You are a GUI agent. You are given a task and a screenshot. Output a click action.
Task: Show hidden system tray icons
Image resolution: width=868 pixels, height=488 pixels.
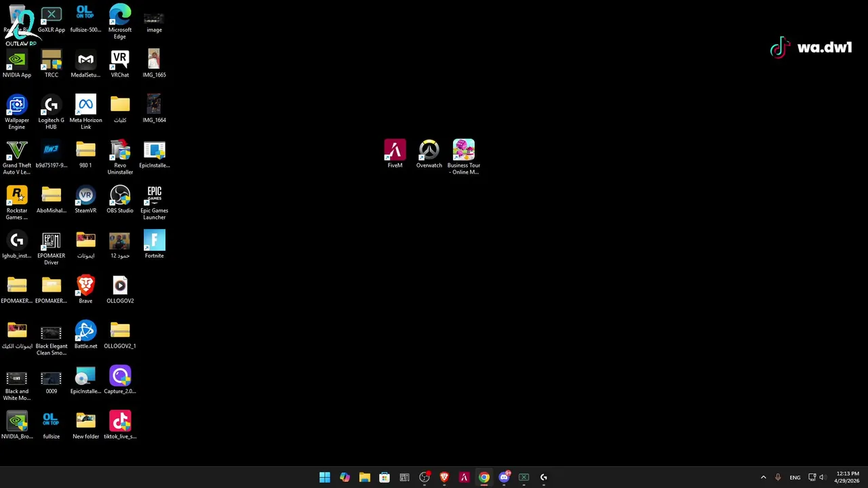[x=764, y=477]
